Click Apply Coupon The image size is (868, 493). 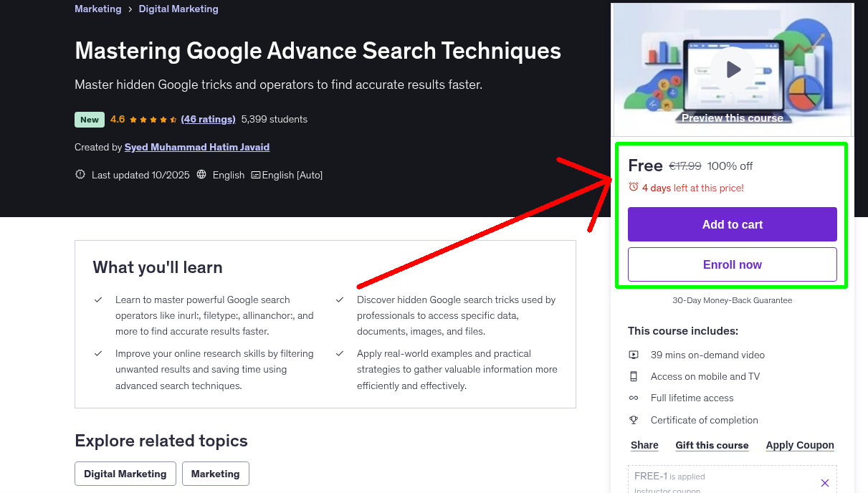coord(800,445)
